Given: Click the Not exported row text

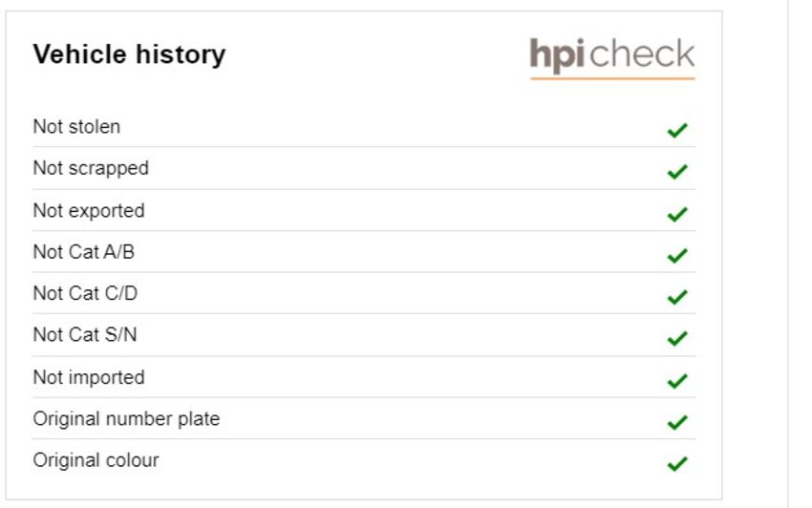Looking at the screenshot, I should click(x=89, y=211).
